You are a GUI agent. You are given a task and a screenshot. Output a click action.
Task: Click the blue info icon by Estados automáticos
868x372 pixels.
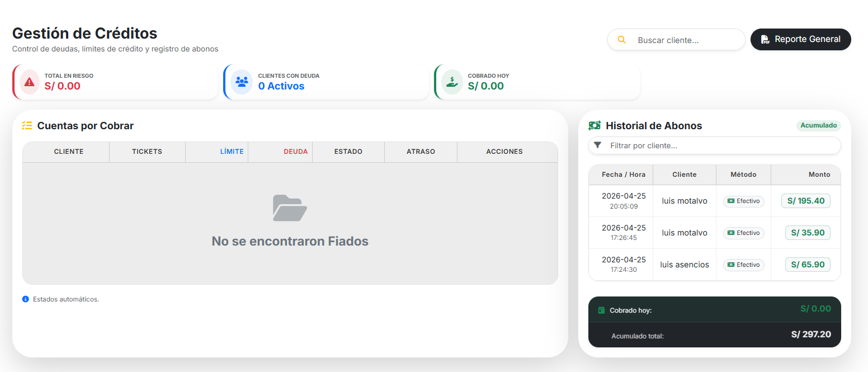pos(25,299)
